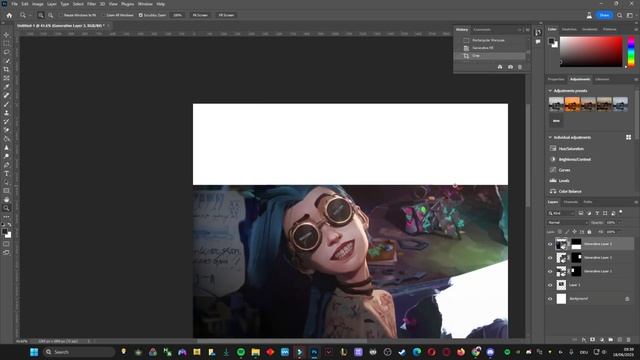This screenshot has width=640, height=360.
Task: Hide the lowest Generative Layer row
Action: [x=550, y=271]
